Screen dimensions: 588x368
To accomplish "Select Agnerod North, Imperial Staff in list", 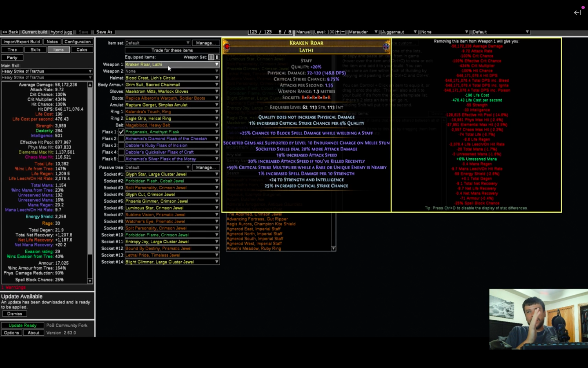I will click(255, 234).
